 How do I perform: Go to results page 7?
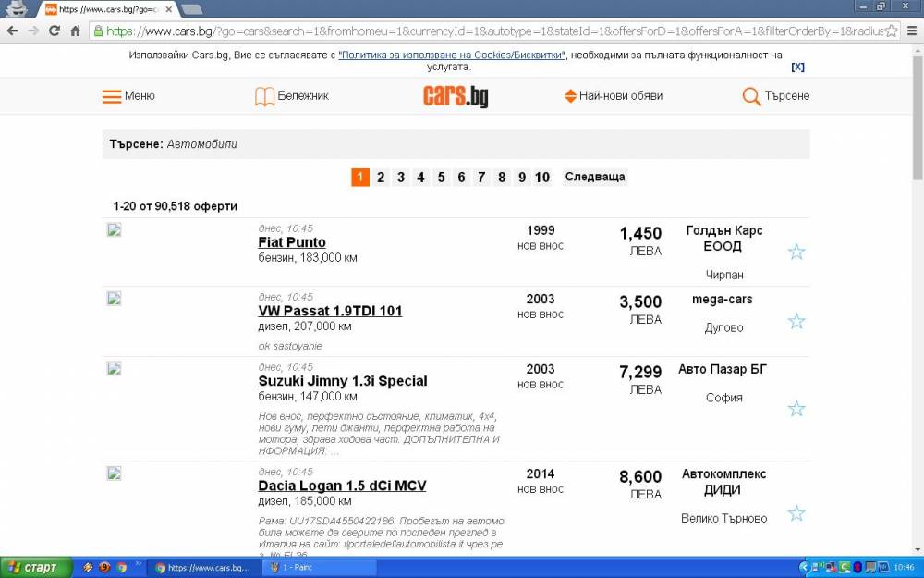click(x=481, y=177)
